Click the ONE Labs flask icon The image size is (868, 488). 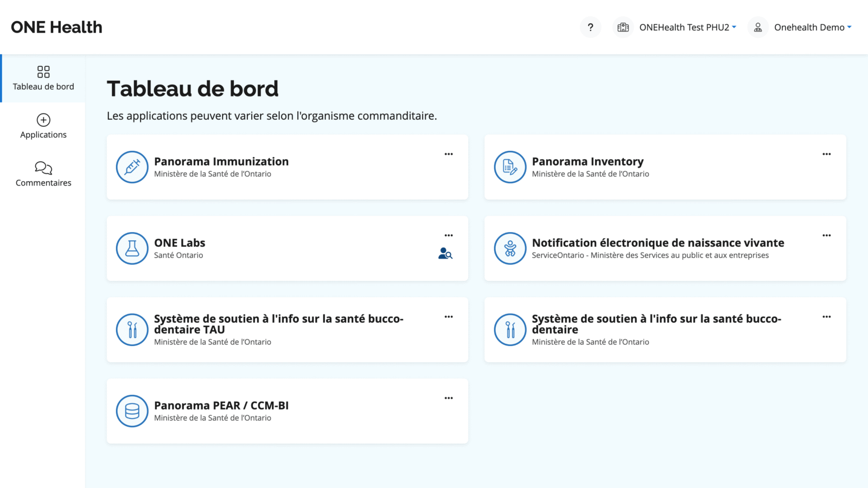(x=132, y=248)
